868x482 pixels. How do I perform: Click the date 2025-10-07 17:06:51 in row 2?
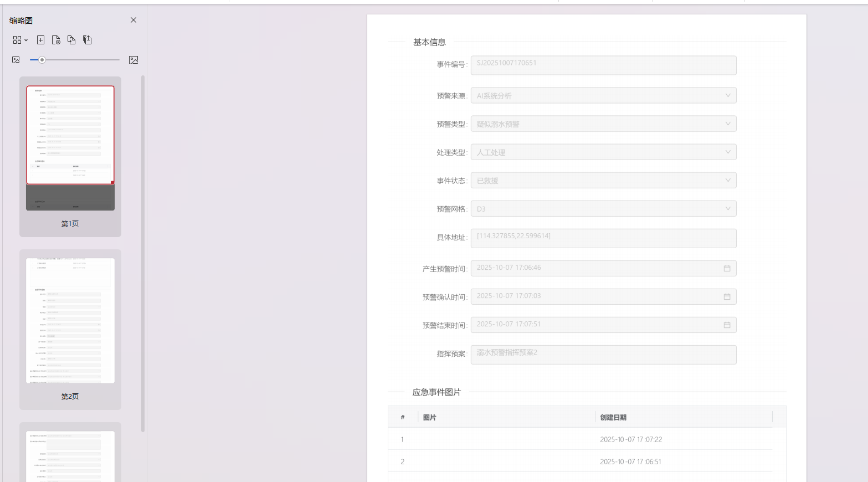[x=630, y=462]
